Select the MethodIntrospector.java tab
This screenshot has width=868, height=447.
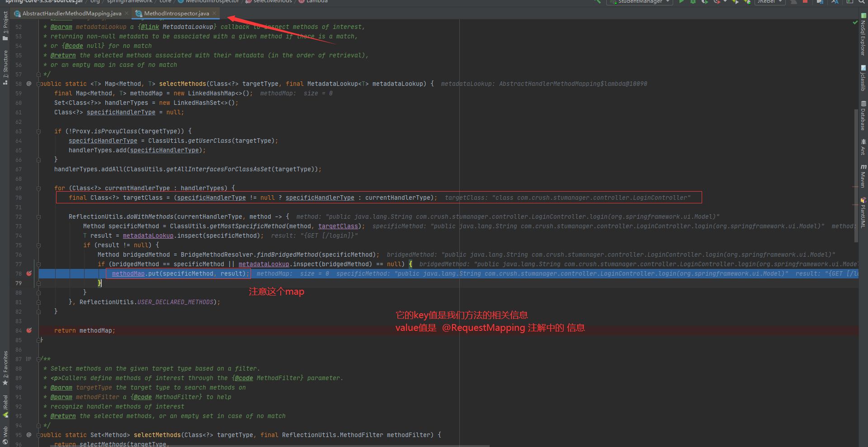point(176,14)
